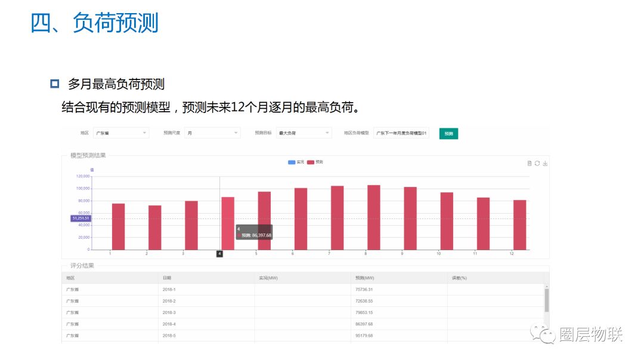Click forecast value 95179.68
The height and width of the screenshot is (363, 644).
coord(364,336)
